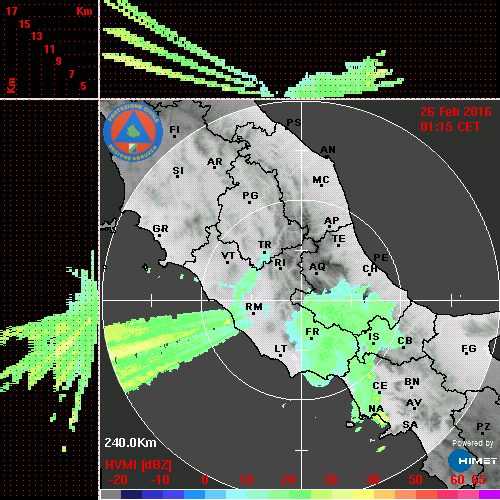Click the 01:15 CET timestamp

(x=450, y=127)
